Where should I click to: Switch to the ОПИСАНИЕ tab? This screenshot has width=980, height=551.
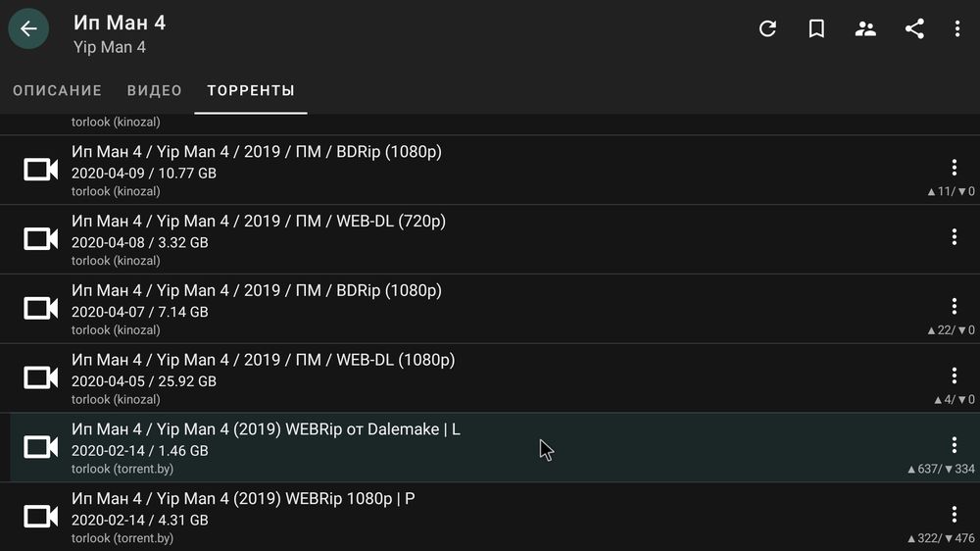pos(58,90)
